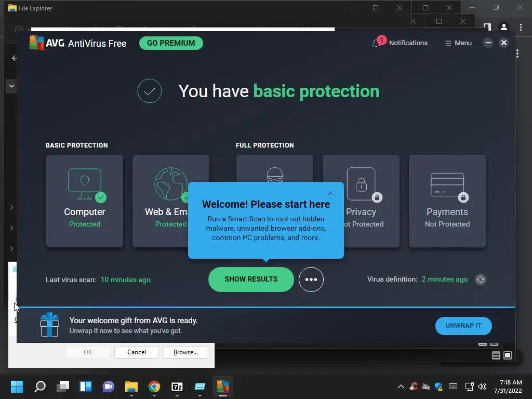532x399 pixels.
Task: Click Cancel in the dialog behind AVG
Action: click(137, 352)
